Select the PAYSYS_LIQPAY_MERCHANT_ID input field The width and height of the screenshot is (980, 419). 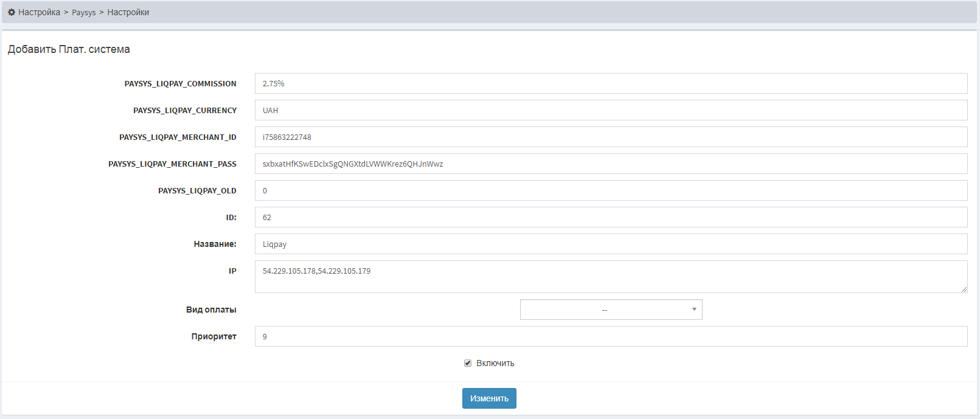pos(611,137)
